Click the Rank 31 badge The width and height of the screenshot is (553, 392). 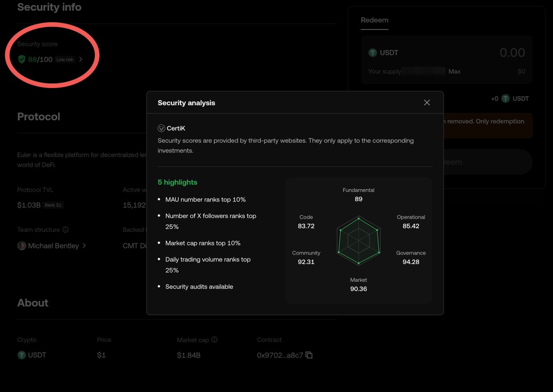click(x=53, y=205)
